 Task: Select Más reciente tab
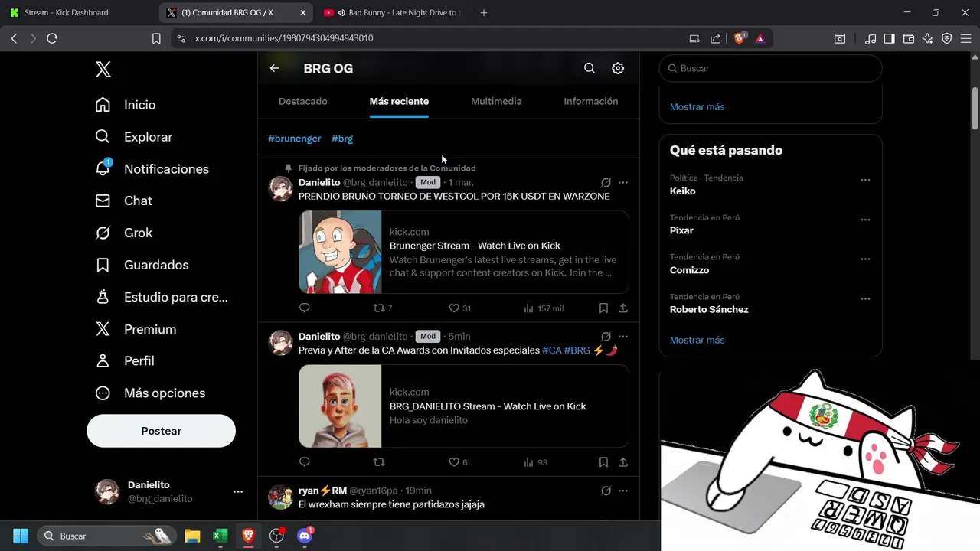click(399, 101)
